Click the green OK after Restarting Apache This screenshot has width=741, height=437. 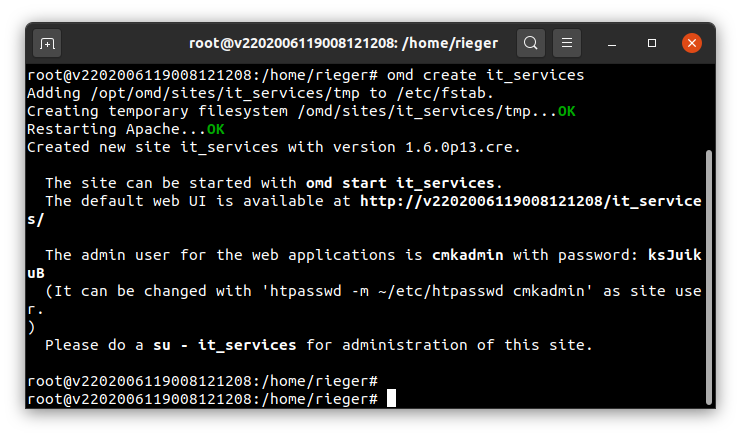215,129
